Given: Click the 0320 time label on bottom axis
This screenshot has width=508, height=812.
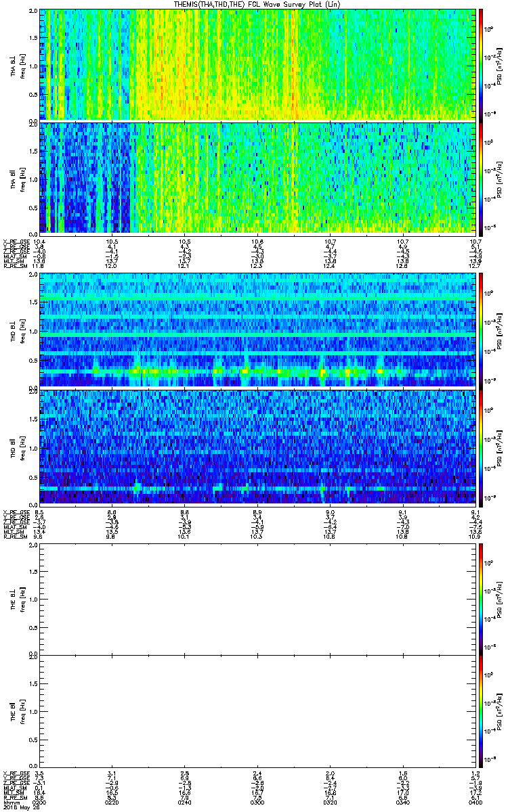Looking at the screenshot, I should click(x=330, y=801).
